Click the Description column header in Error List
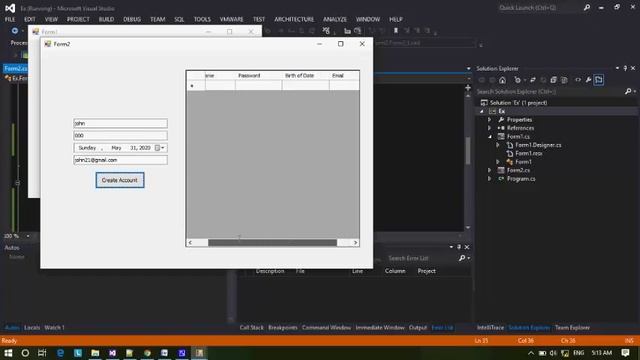The width and height of the screenshot is (640, 360). 270,271
